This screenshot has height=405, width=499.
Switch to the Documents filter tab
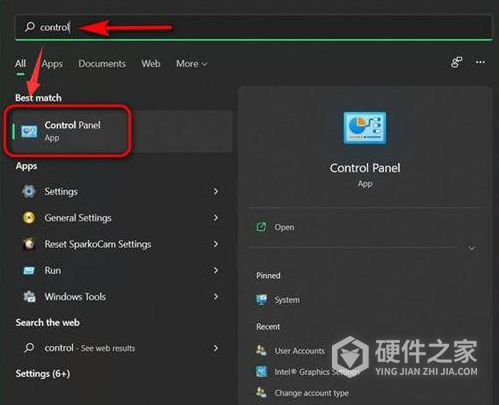(102, 64)
